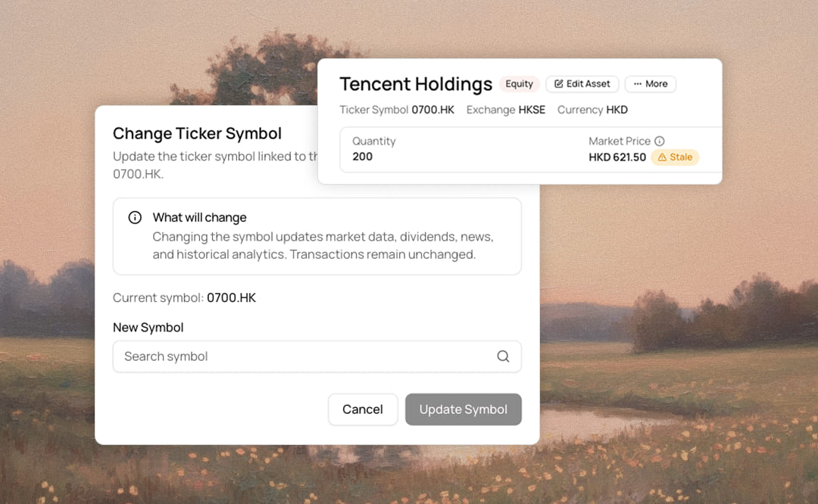818x504 pixels.
Task: Click the search magnifier icon in the symbol field
Action: coord(503,356)
